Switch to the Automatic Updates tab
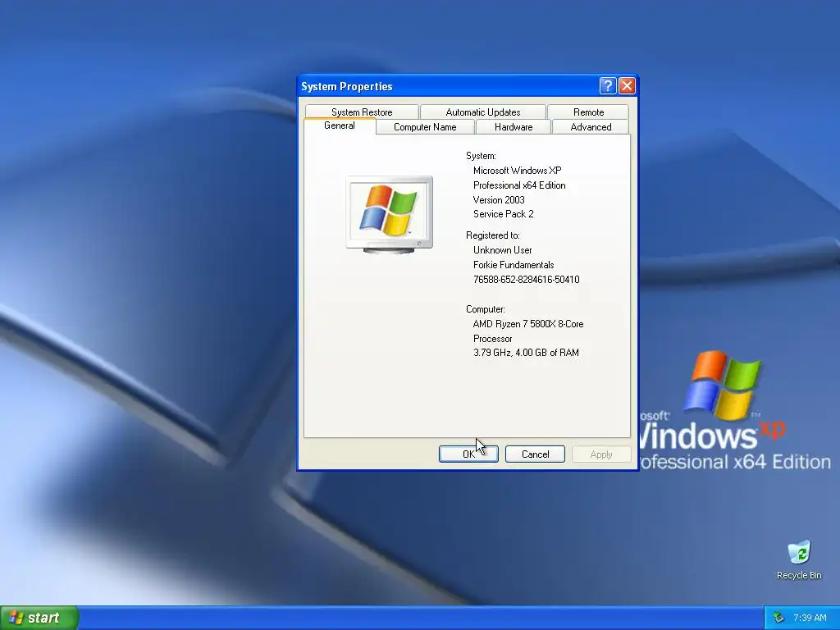The image size is (840, 630). tap(482, 112)
